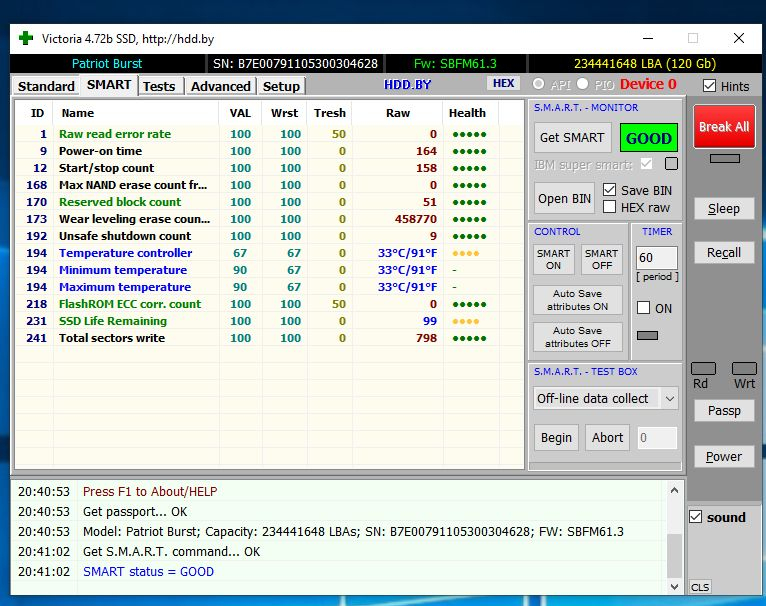Disable the Hints checkbox
Screen dimensions: 766x606
point(709,86)
